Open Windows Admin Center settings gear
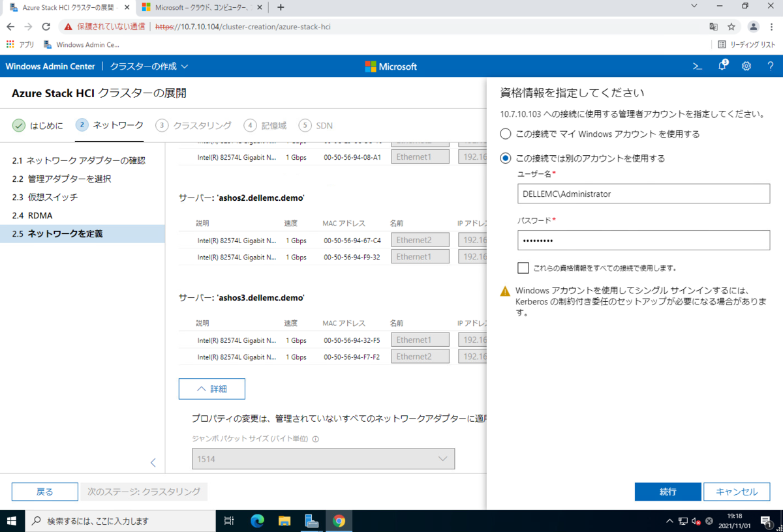 click(x=746, y=66)
